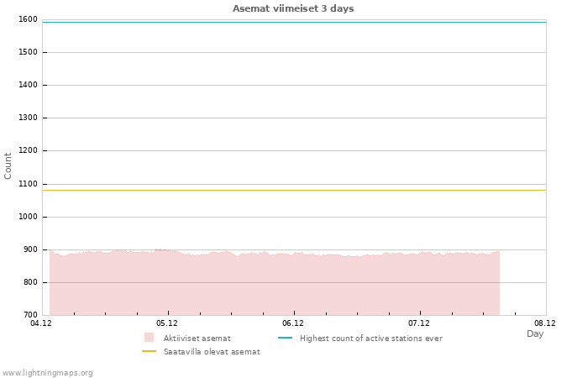Open the www.lightningmaps.org watermark link
The width and height of the screenshot is (588, 378).
pyautogui.click(x=48, y=373)
